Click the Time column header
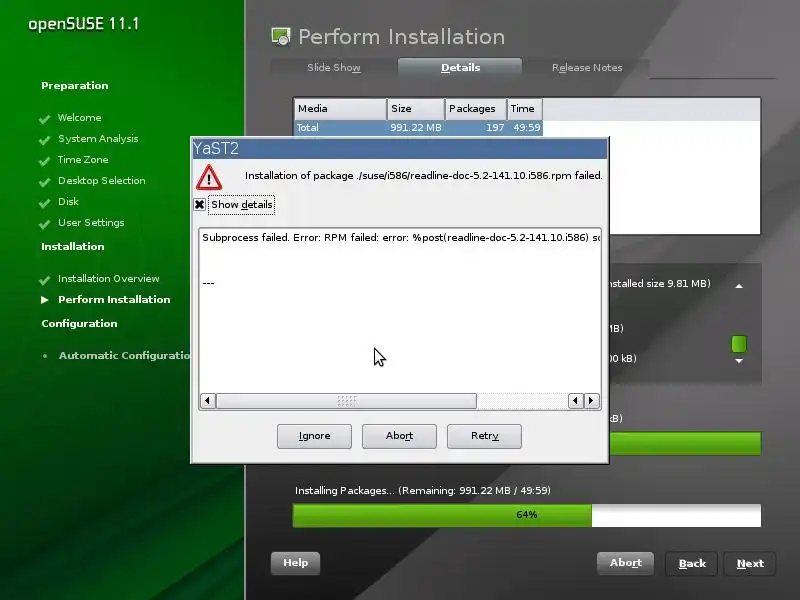 pos(524,109)
